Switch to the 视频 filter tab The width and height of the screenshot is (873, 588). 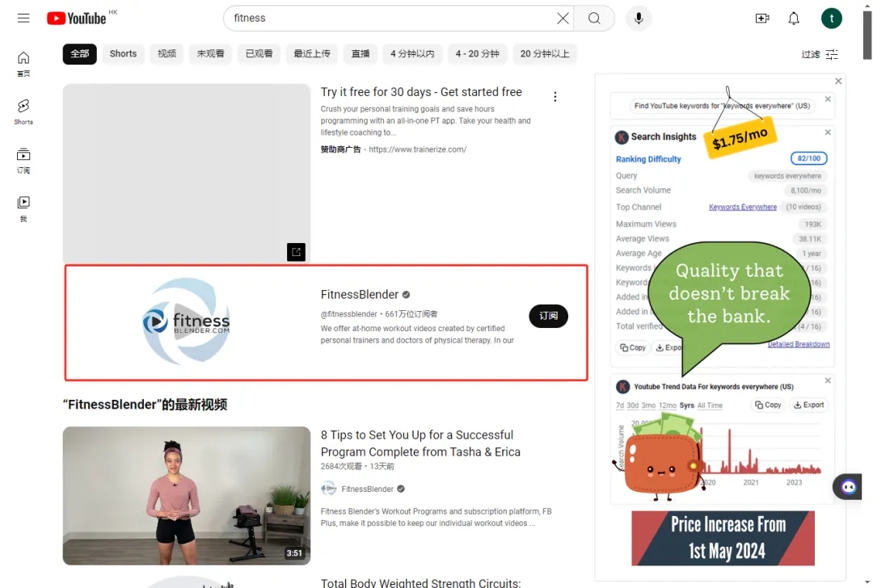pyautogui.click(x=166, y=53)
